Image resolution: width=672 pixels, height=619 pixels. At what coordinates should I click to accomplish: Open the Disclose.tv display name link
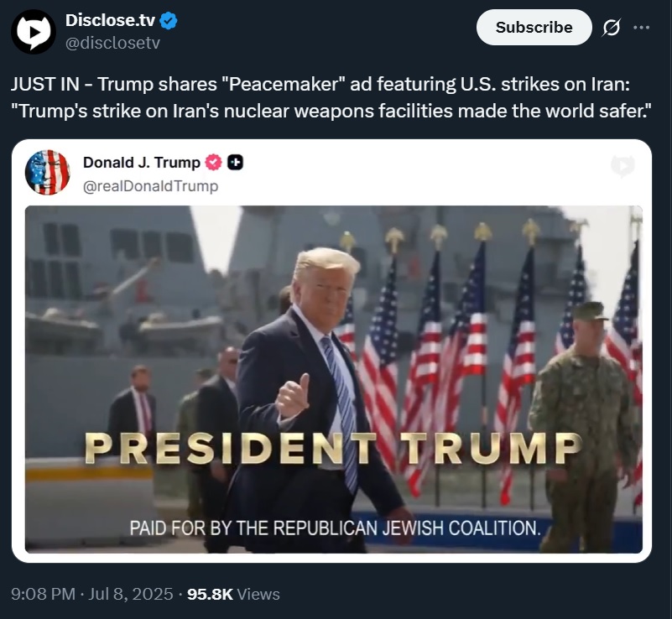110,20
